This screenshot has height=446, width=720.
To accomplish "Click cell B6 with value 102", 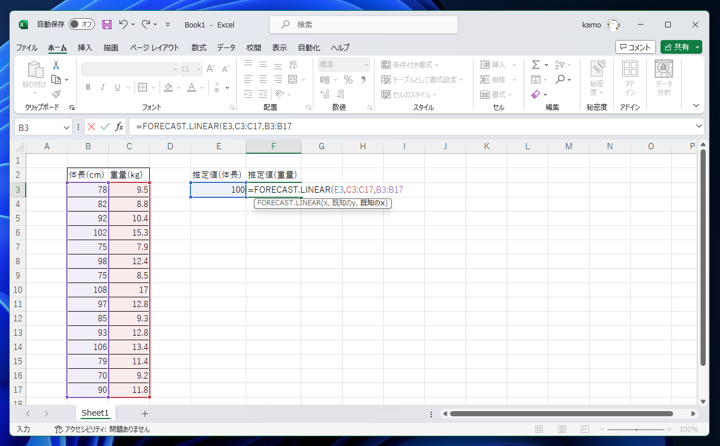I will pyautogui.click(x=88, y=233).
